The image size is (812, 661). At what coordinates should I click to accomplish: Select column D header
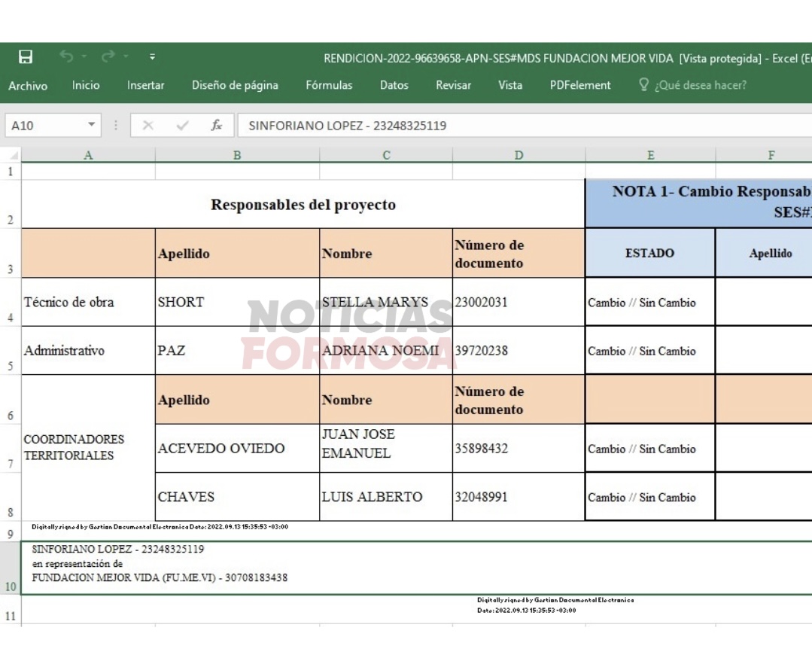[519, 155]
